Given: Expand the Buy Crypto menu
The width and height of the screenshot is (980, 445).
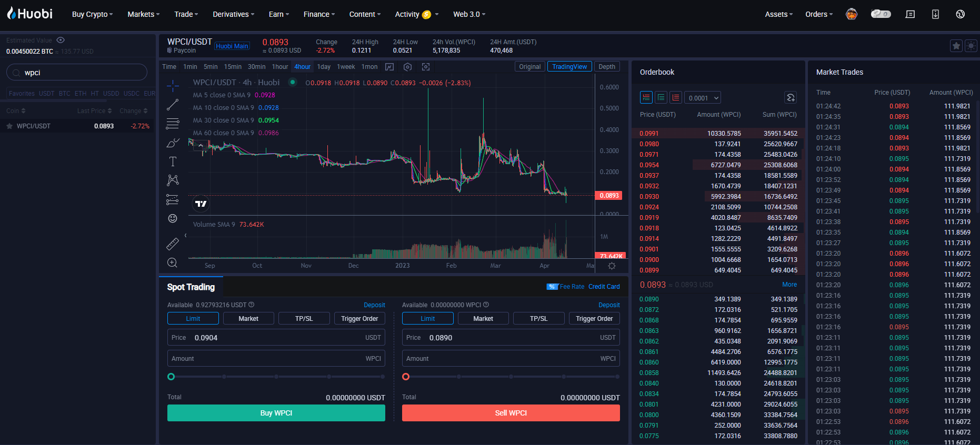Looking at the screenshot, I should (92, 14).
